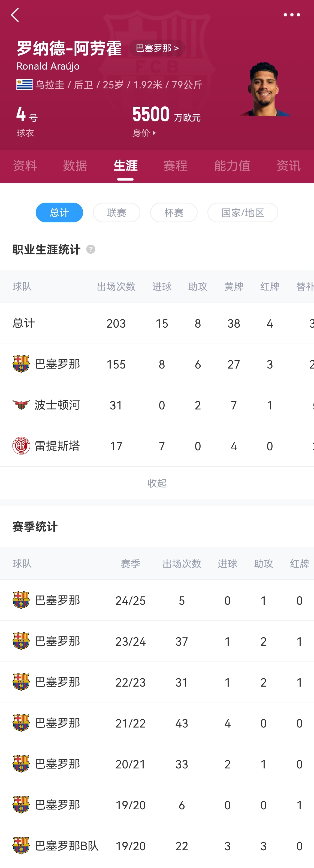Open the 赛程 tab
Screen dimensions: 314x868
tap(175, 166)
